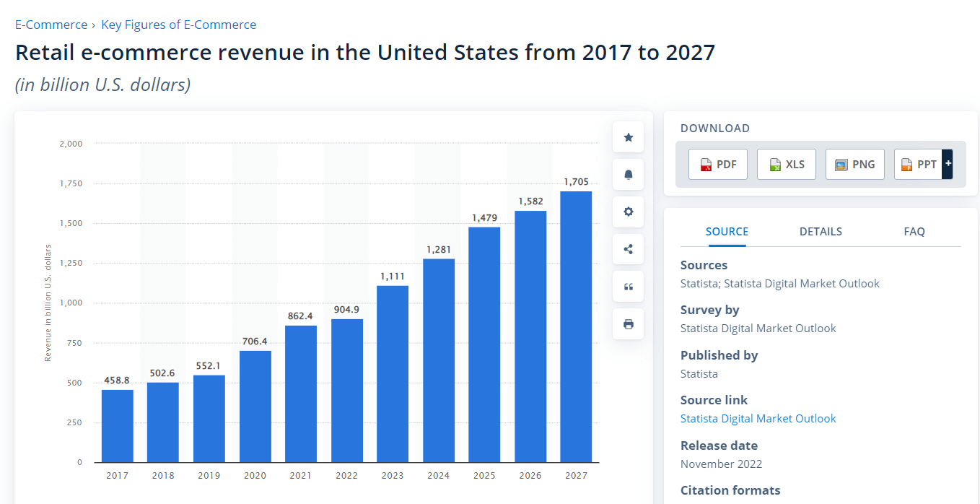Download the chart as PDF
Screen dimensions: 980x504
(x=718, y=165)
